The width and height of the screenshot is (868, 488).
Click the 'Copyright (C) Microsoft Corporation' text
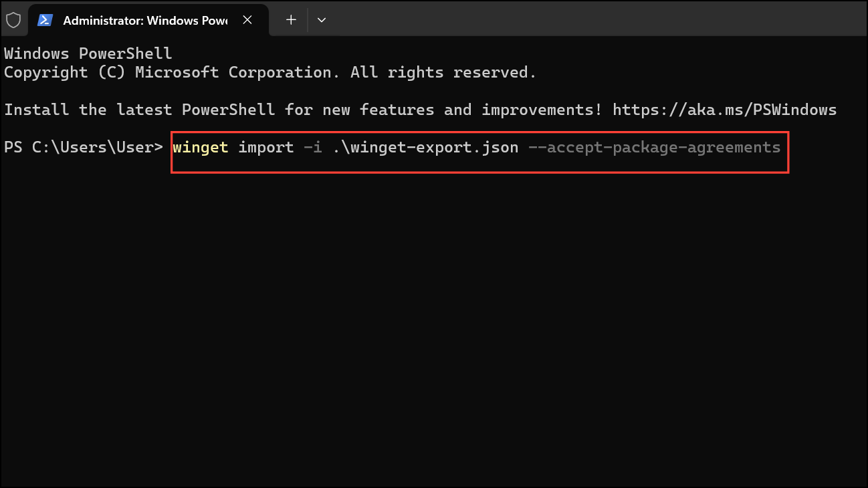tap(168, 72)
